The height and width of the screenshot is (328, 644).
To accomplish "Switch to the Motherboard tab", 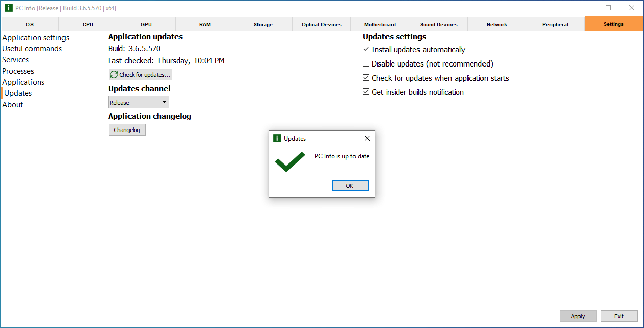I will click(380, 24).
